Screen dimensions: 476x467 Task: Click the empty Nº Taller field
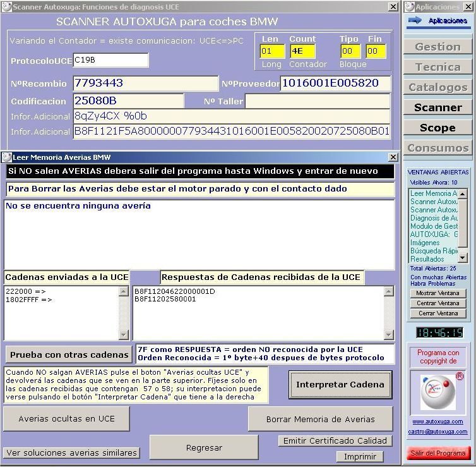pos(318,101)
